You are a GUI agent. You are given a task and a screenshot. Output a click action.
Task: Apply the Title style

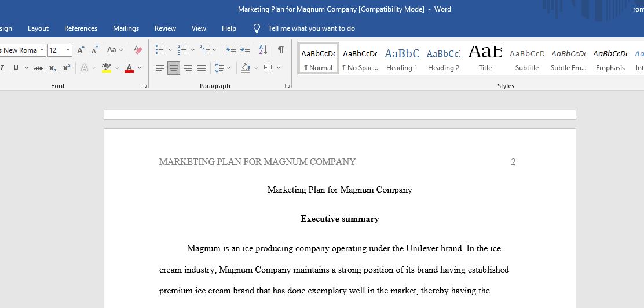[x=485, y=58]
